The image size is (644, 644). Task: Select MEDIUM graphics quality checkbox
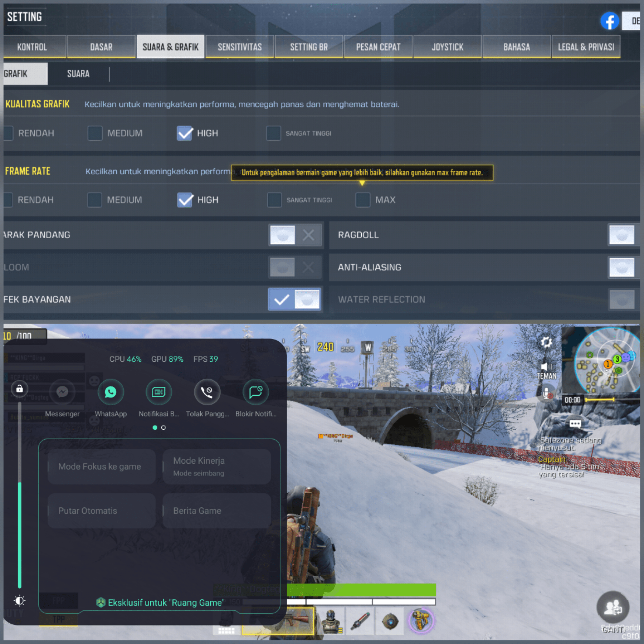(95, 133)
